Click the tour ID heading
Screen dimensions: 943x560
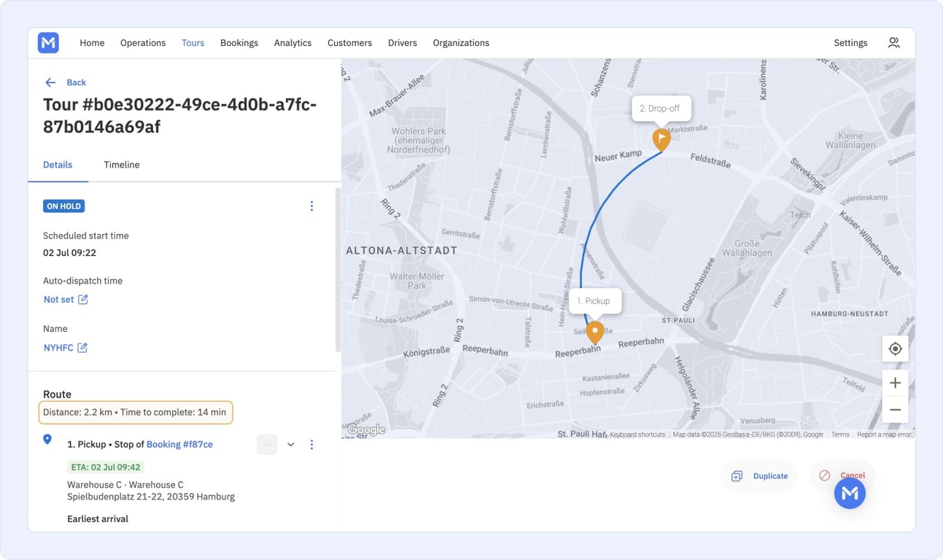coord(179,115)
